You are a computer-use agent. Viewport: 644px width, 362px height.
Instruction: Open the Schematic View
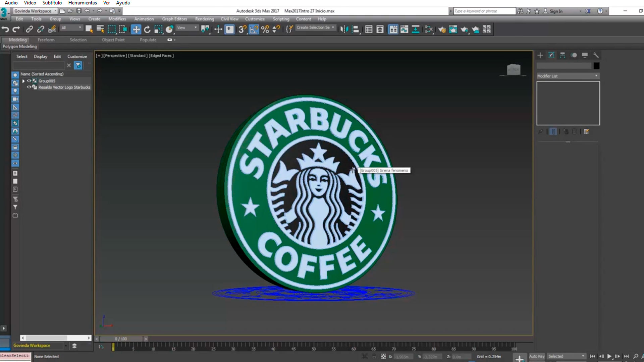(x=415, y=29)
